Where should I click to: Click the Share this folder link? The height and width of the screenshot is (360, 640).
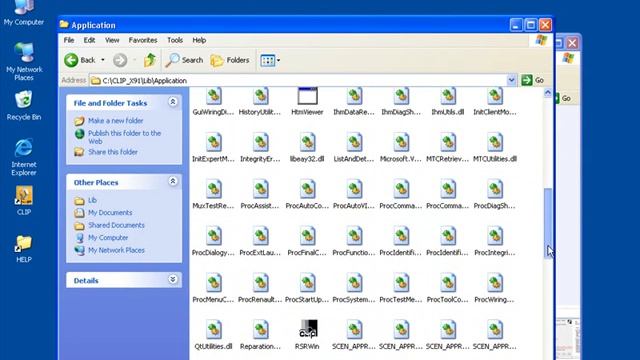(x=113, y=152)
